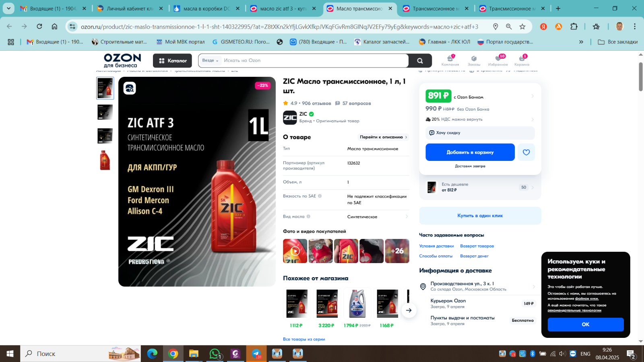Open the 906 отзывов reviews link
644x362 pixels.
[x=316, y=103]
